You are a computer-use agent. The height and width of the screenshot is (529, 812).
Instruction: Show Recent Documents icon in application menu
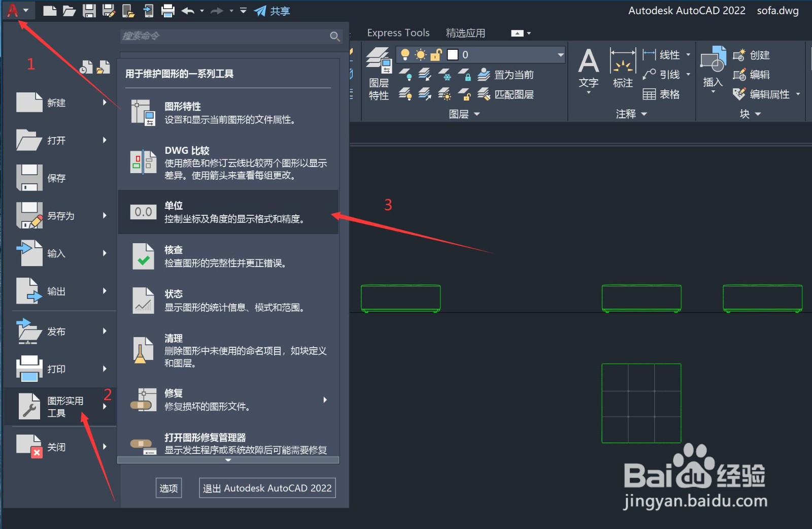click(87, 67)
